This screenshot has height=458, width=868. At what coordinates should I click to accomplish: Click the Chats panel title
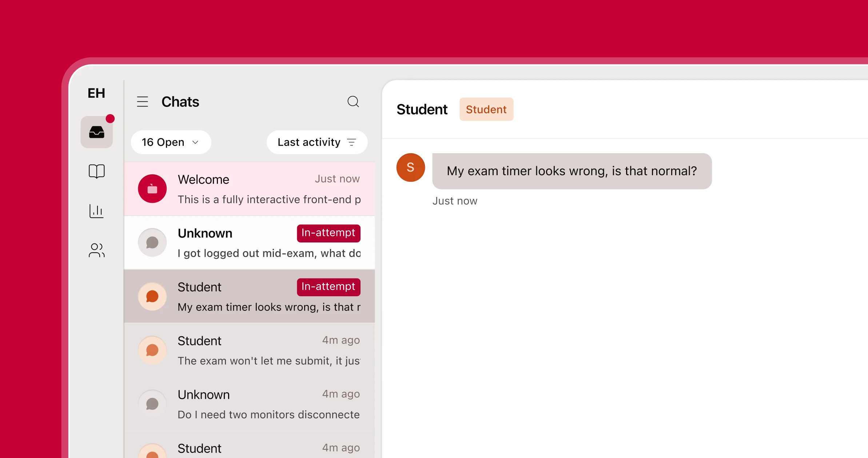(x=180, y=102)
